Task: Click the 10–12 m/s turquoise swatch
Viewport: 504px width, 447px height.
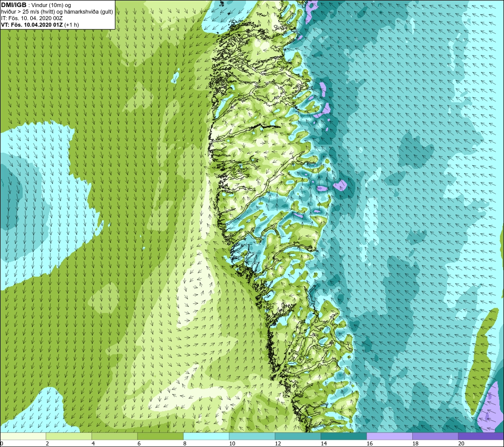Action: 252,436
